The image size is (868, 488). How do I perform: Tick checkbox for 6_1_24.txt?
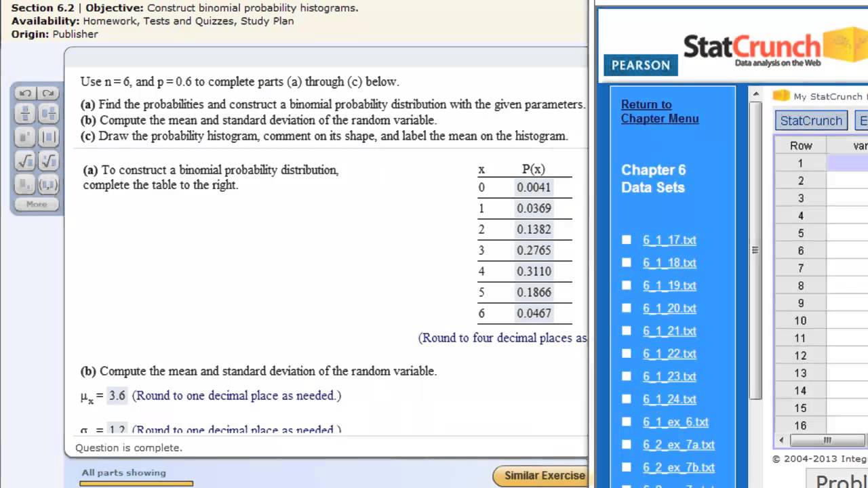pyautogui.click(x=627, y=399)
